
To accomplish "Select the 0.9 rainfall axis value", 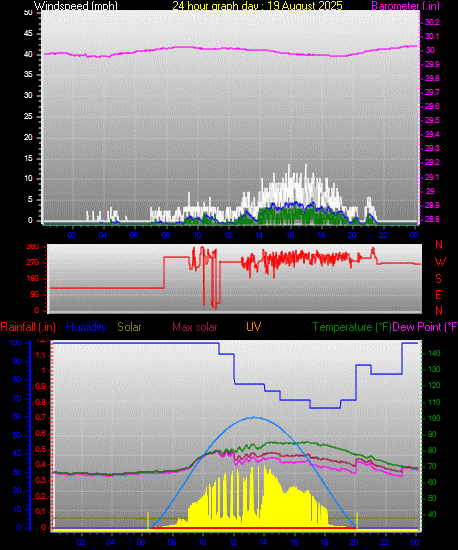I will click(40, 387).
